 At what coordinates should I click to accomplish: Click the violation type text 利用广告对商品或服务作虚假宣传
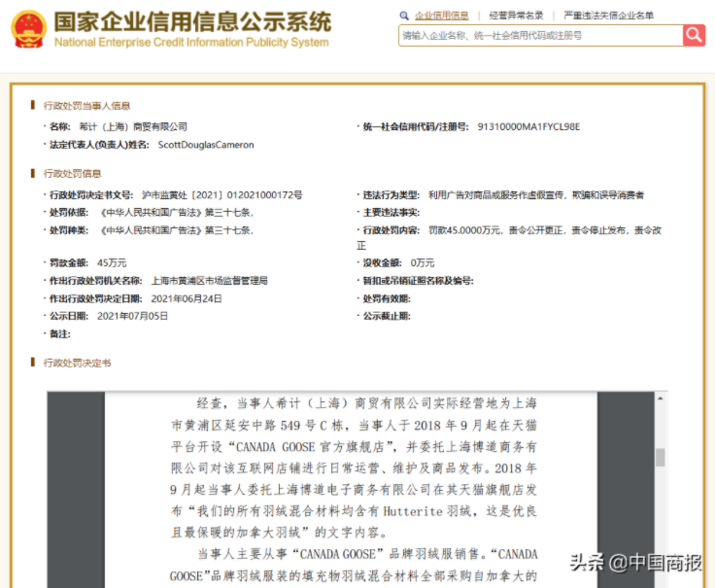click(x=495, y=195)
